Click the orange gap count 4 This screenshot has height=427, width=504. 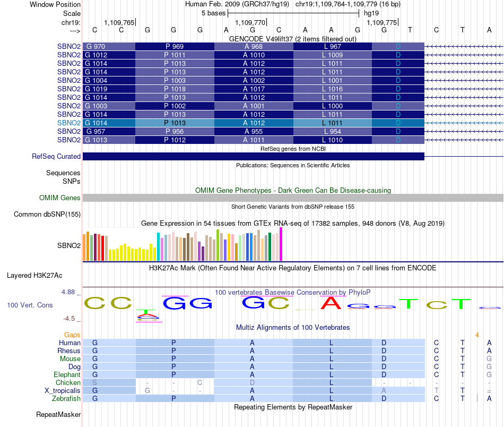(x=477, y=335)
